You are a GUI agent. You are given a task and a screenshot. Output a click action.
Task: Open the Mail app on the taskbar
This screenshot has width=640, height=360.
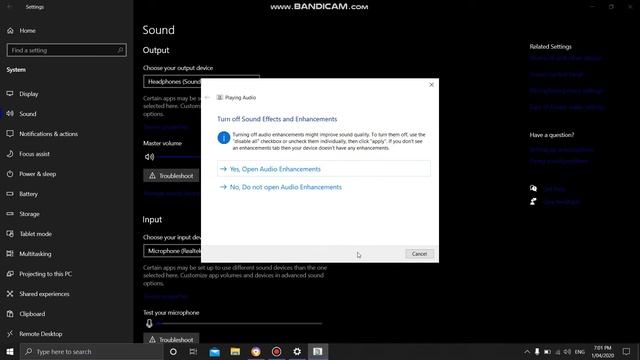214,351
